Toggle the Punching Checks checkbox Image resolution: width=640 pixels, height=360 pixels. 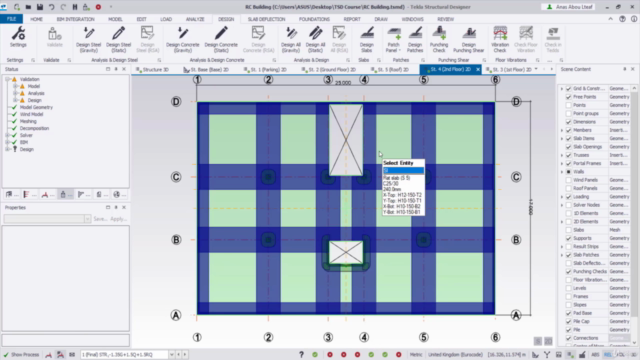pos(568,271)
